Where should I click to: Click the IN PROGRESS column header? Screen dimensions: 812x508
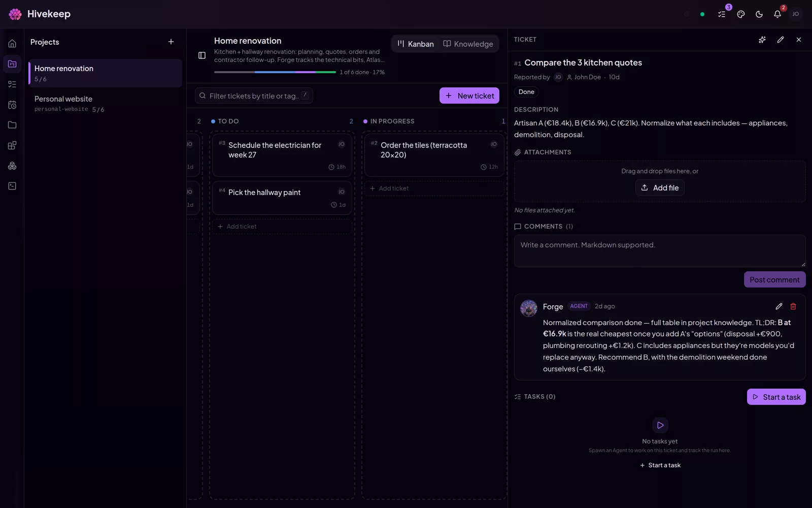[392, 121]
